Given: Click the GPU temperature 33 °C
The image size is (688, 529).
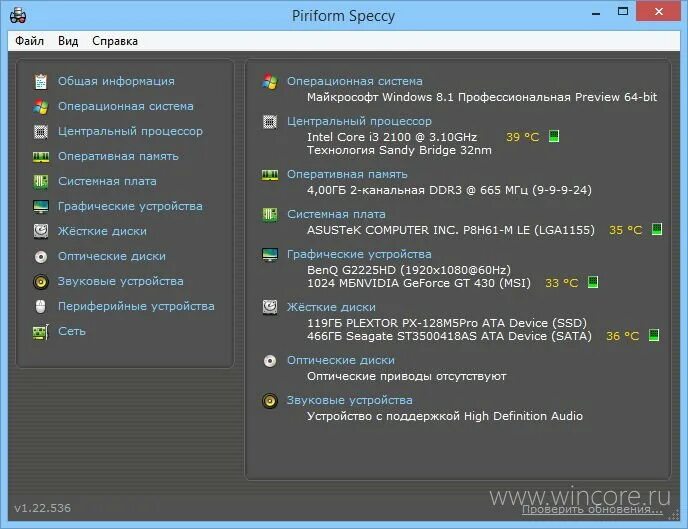Looking at the screenshot, I should [562, 283].
